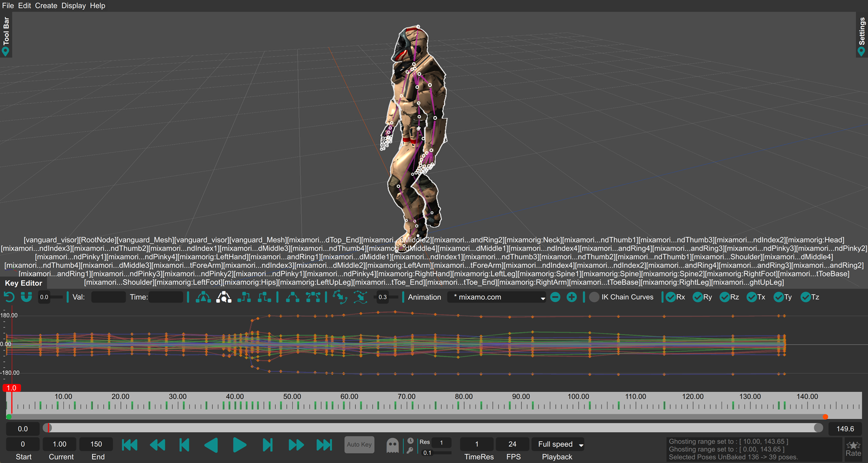The height and width of the screenshot is (463, 868).
Task: Open the Display menu
Action: coord(73,5)
